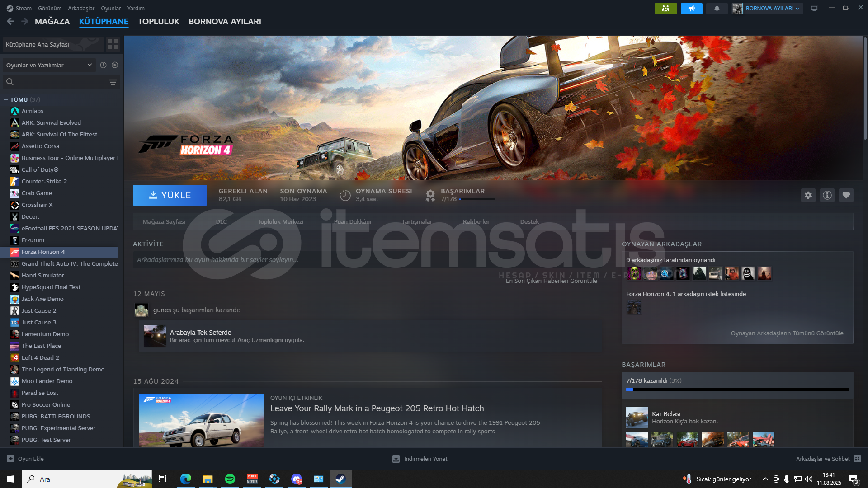868x488 pixels.
Task: Go back with the left arrow
Action: (11, 21)
